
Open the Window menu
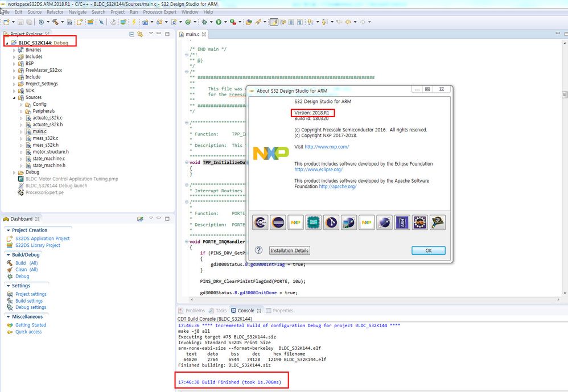point(190,12)
